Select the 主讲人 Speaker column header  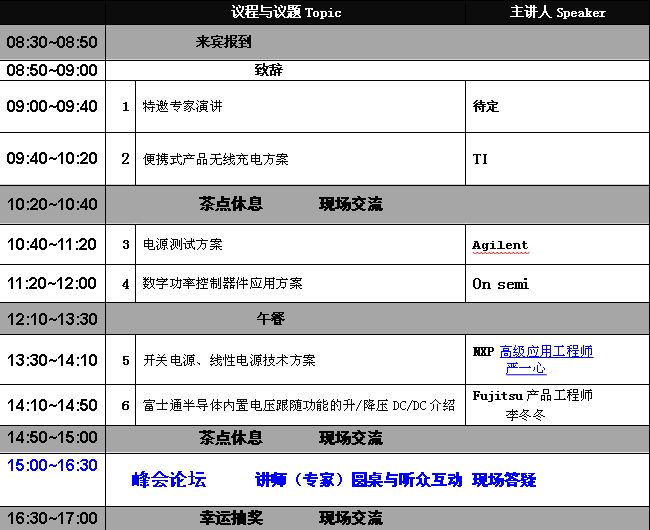pos(557,13)
